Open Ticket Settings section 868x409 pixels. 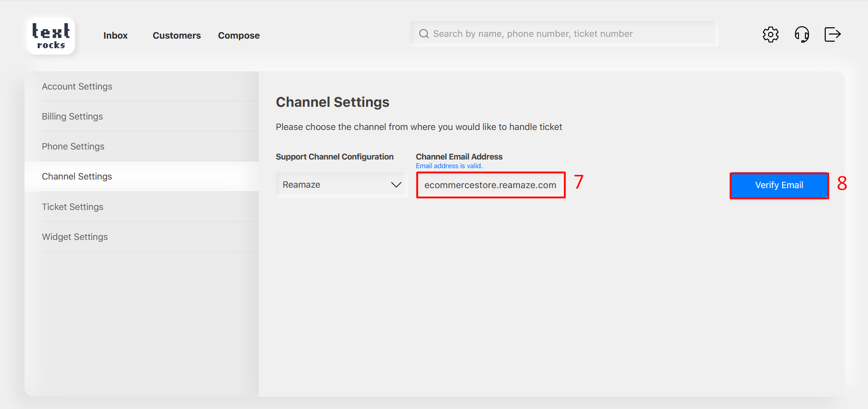[x=73, y=207]
